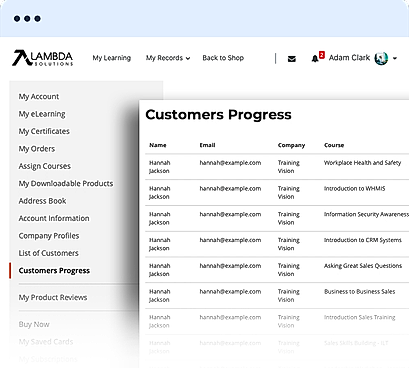Open My Certificates page
409x368 pixels.
[x=44, y=131]
